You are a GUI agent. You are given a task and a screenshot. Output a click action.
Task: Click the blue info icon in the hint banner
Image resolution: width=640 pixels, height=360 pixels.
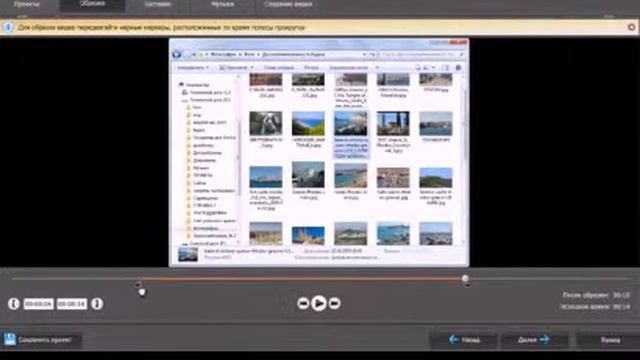pos(8,27)
